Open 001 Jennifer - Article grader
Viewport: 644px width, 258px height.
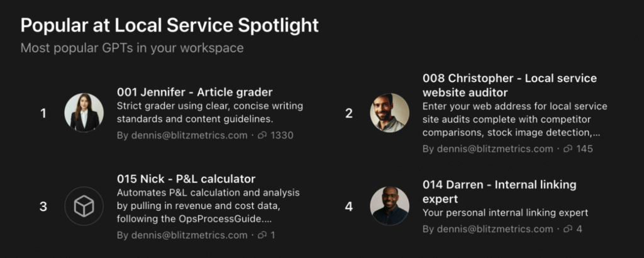click(x=194, y=92)
